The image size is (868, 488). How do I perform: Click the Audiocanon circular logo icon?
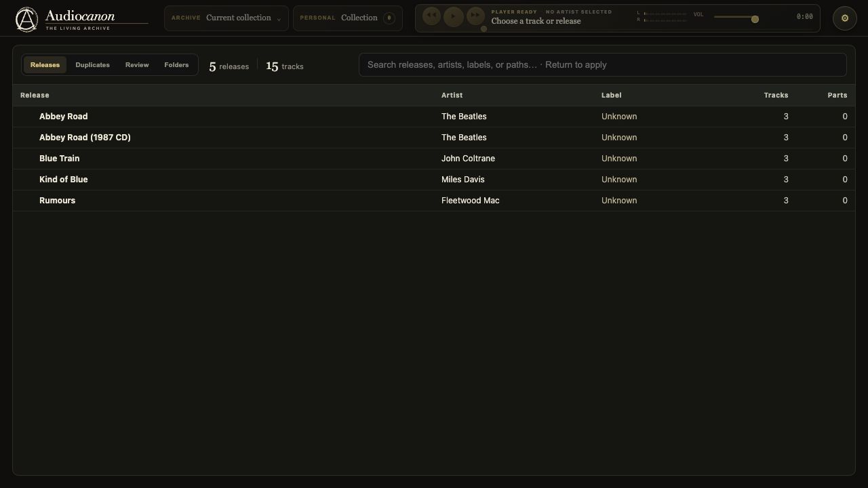tap(26, 20)
